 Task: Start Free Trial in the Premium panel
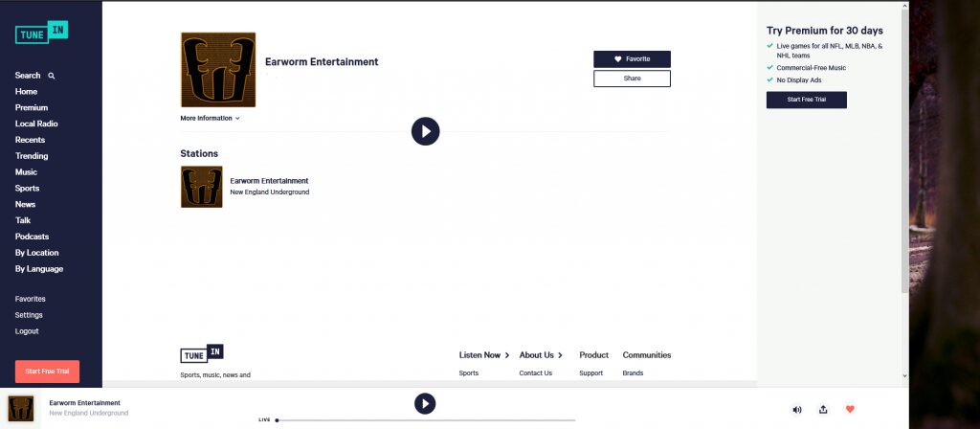pos(806,100)
